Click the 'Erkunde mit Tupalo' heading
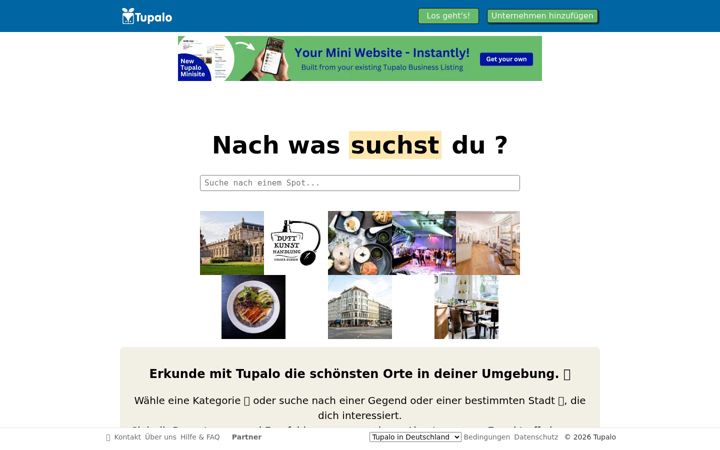 360,374
